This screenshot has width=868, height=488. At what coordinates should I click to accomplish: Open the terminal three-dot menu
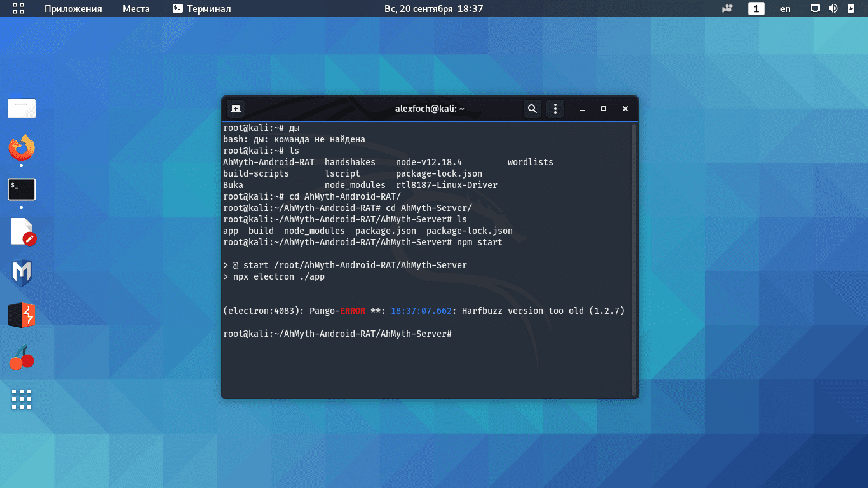click(555, 109)
